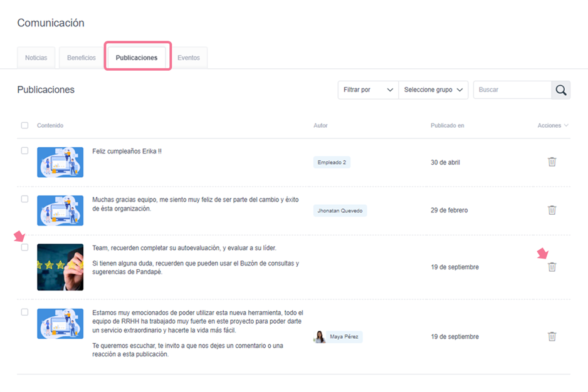Click the magnifying glass search icon
This screenshot has height=392, width=588.
coord(560,90)
